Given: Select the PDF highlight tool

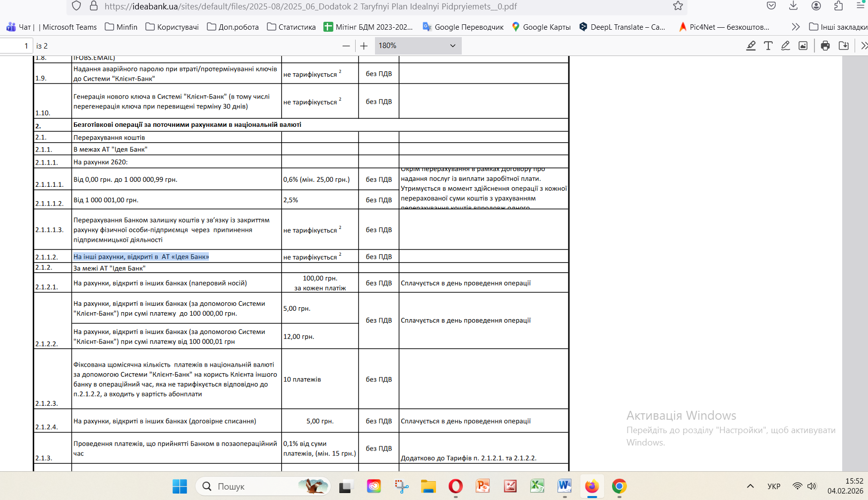Looking at the screenshot, I should click(x=751, y=46).
